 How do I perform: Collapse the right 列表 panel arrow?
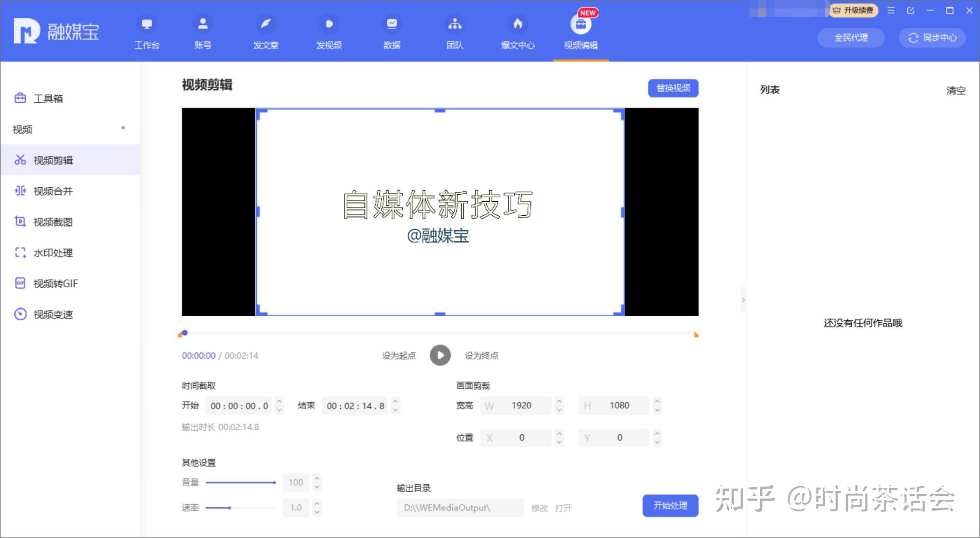743,300
